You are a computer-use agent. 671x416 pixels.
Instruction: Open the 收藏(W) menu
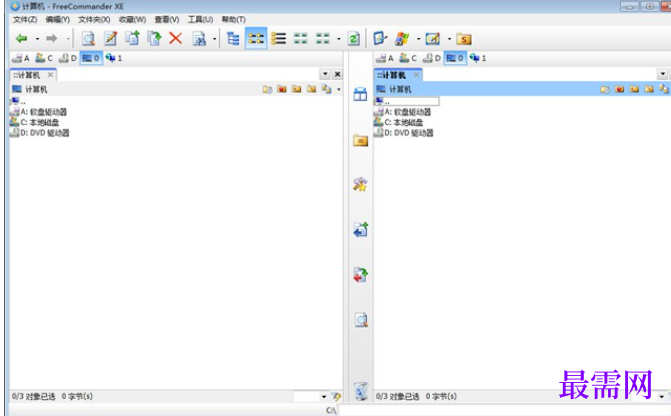132,20
